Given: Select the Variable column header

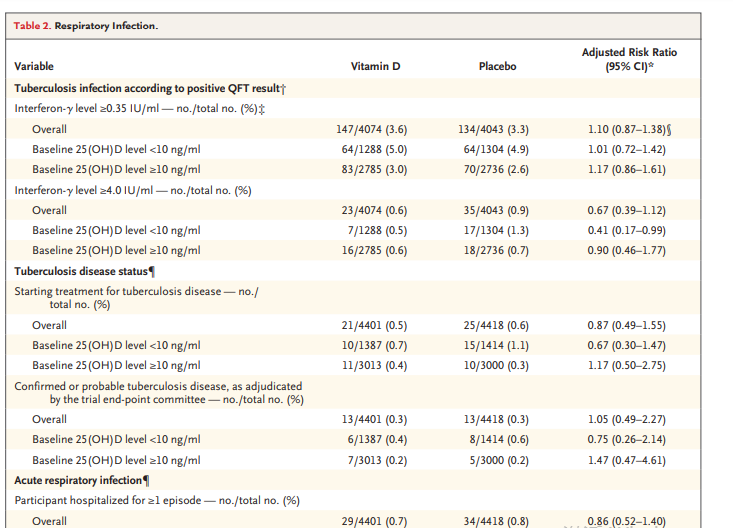Looking at the screenshot, I should [34, 66].
